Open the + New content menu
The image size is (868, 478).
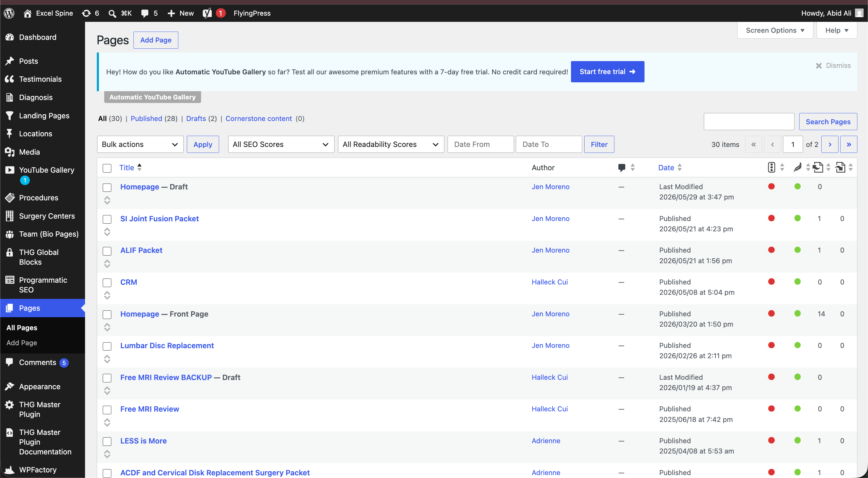pyautogui.click(x=181, y=13)
